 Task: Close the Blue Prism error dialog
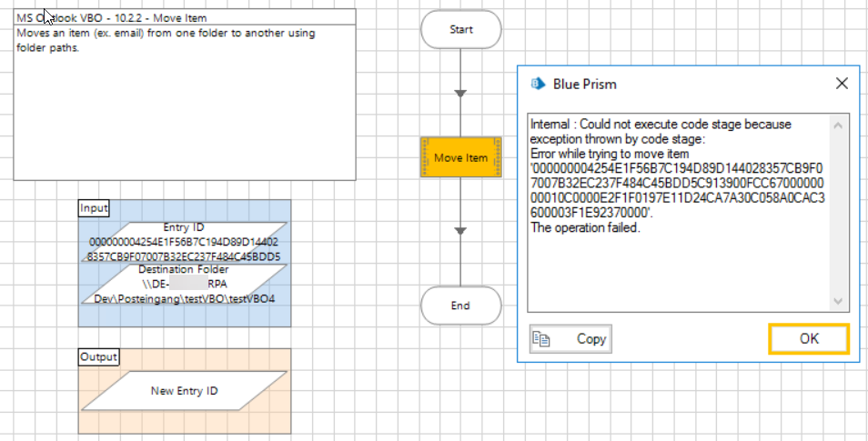coord(842,84)
